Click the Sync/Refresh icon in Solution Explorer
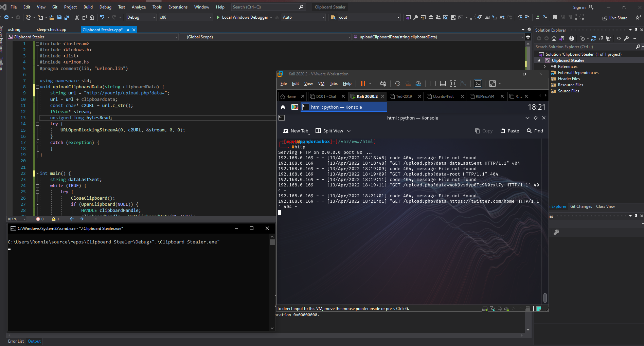Image resolution: width=644 pixels, height=346 pixels. pyautogui.click(x=594, y=38)
